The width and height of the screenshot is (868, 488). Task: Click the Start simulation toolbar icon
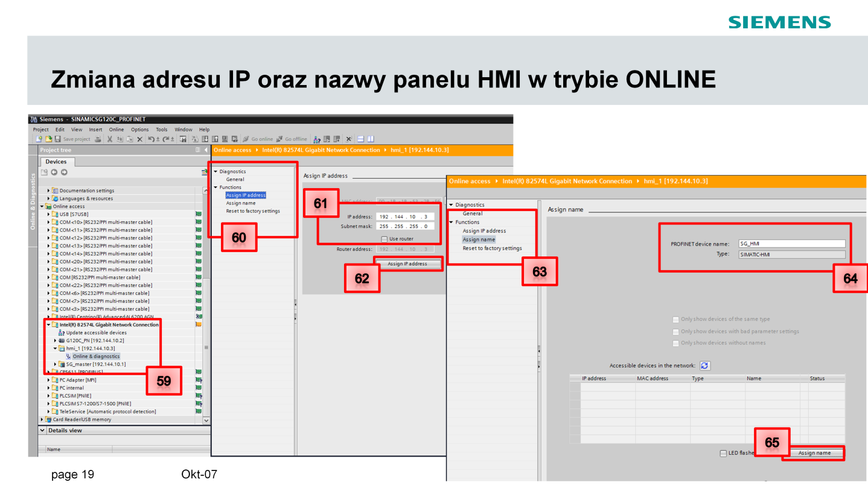(x=225, y=139)
